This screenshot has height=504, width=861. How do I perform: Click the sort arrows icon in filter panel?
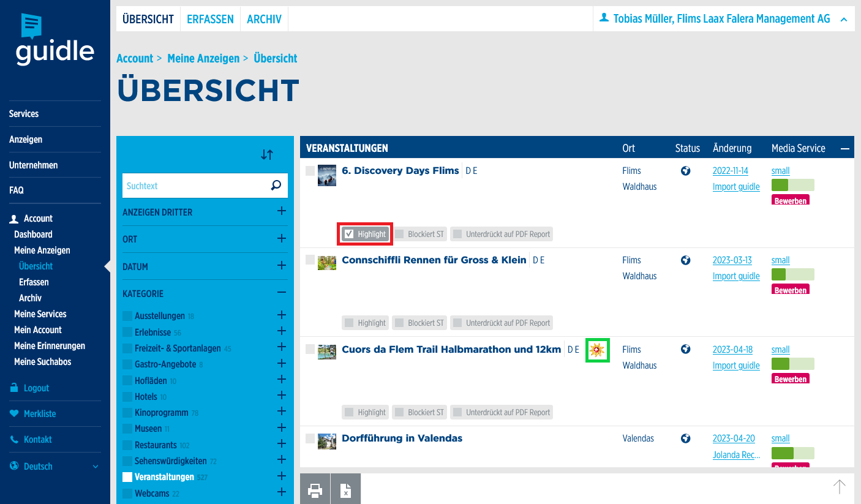[x=267, y=155]
